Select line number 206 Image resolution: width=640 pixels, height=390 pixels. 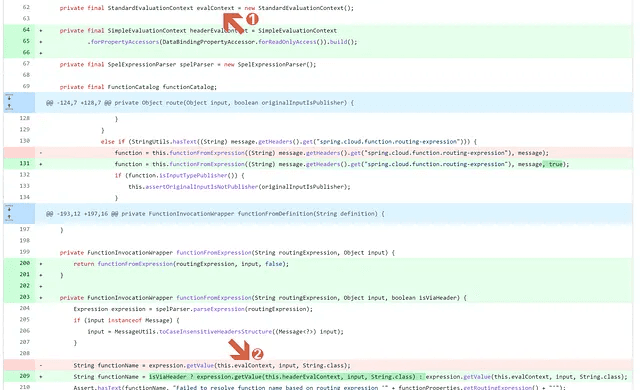point(24,331)
